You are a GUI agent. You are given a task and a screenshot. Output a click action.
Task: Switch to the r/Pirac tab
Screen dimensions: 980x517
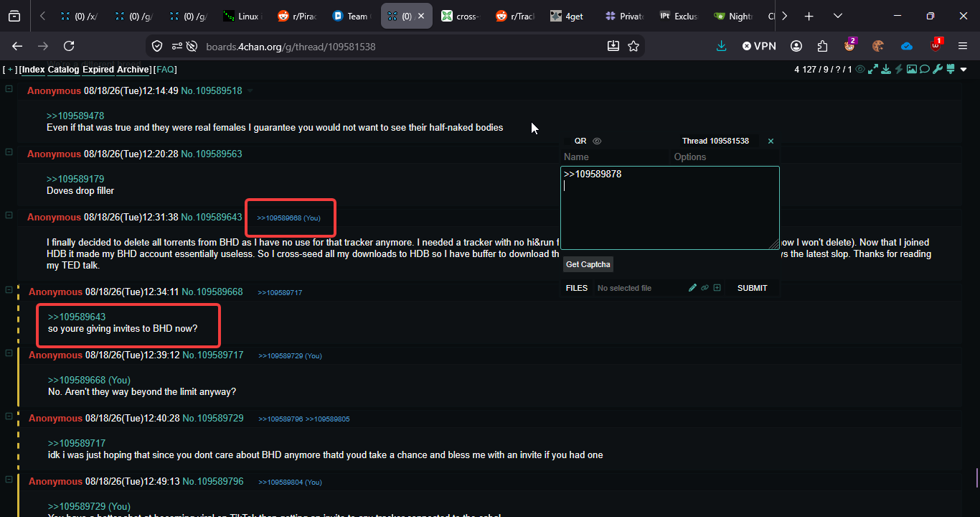tap(296, 16)
